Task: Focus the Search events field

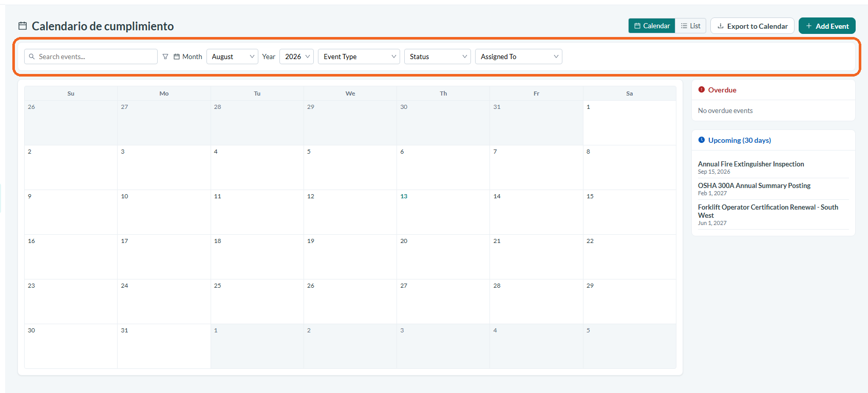Action: (91, 57)
